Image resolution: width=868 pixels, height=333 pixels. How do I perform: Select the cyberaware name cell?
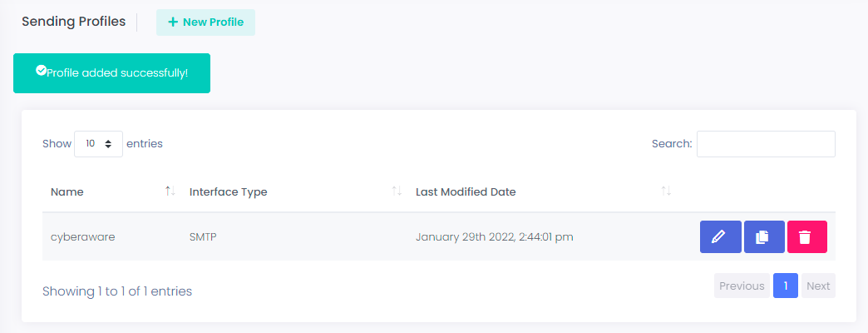coord(83,237)
